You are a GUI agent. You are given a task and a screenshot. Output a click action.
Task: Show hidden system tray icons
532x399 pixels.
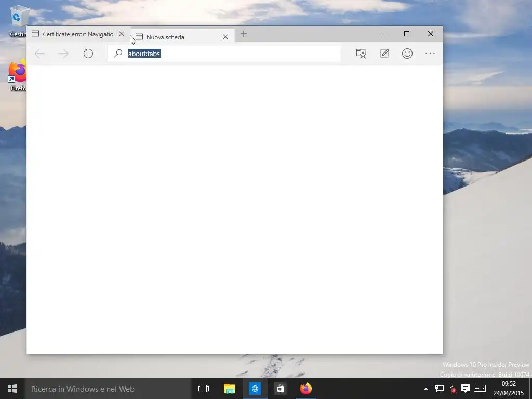(x=426, y=389)
